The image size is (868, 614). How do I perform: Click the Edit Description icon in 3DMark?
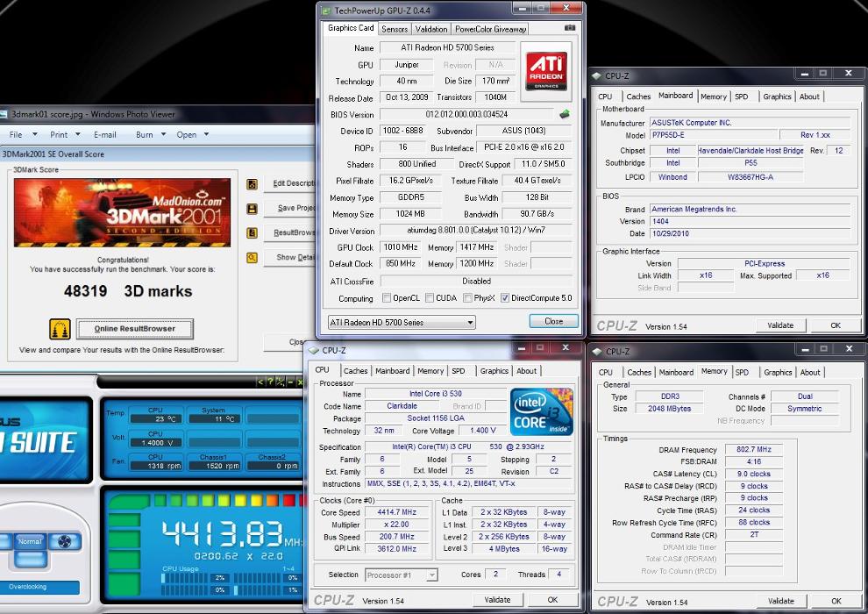click(252, 184)
